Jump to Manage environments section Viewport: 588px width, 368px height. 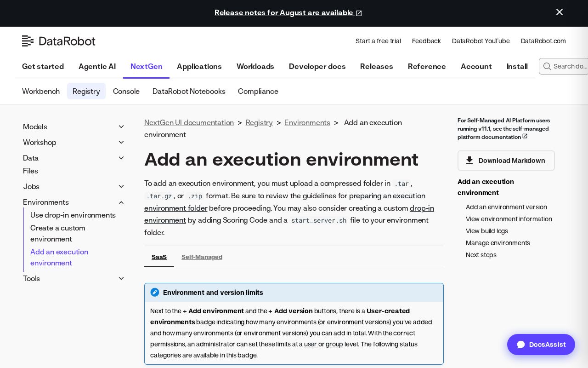498,243
